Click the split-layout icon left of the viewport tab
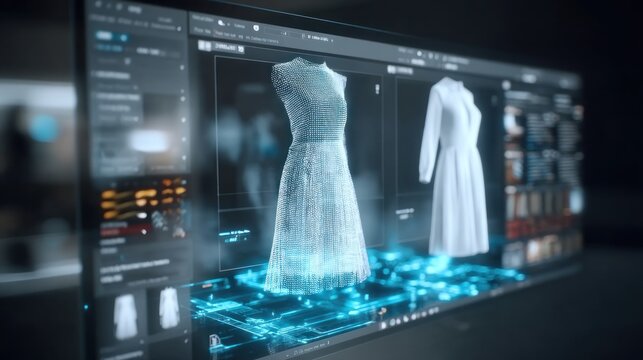Image resolution: width=643 pixels, height=360 pixels. [x=205, y=45]
